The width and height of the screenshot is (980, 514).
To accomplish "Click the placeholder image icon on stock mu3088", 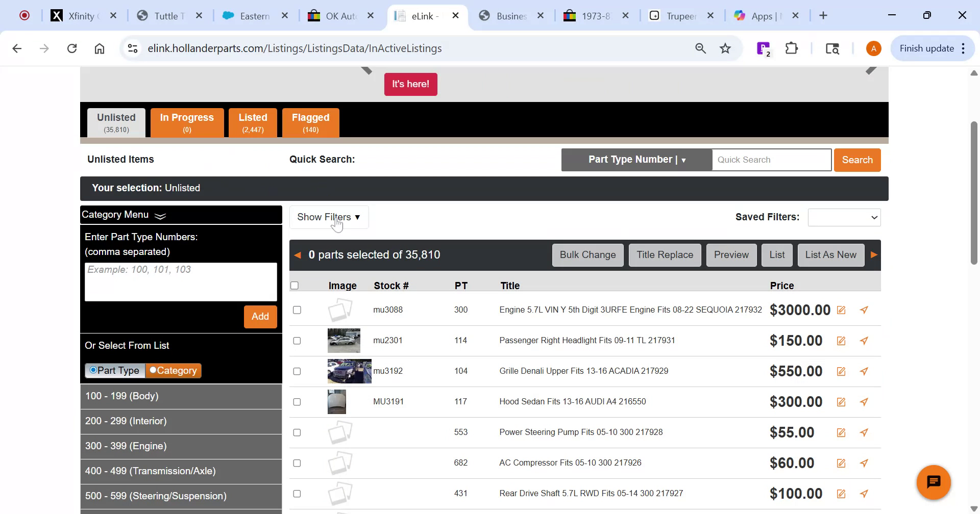I will (341, 309).
